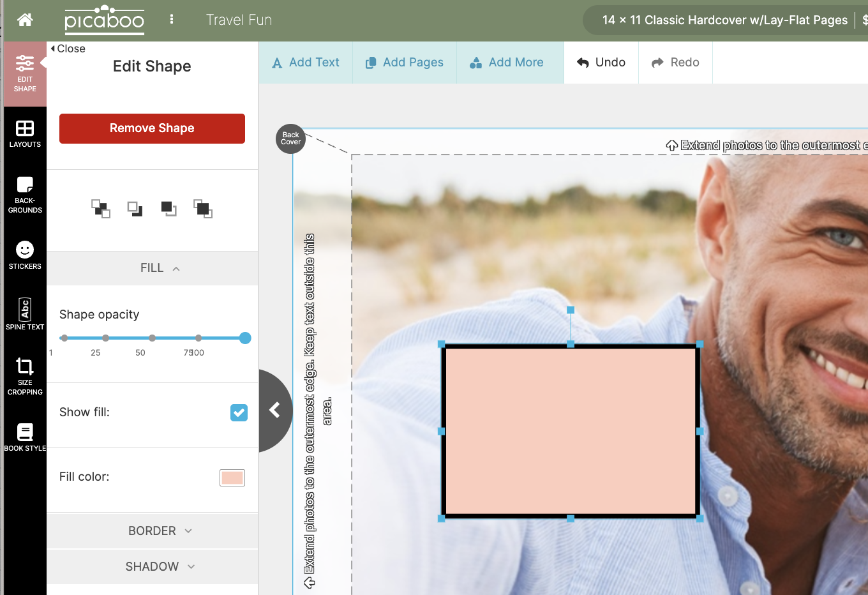The height and width of the screenshot is (595, 868).
Task: Redo the last action
Action: click(675, 63)
